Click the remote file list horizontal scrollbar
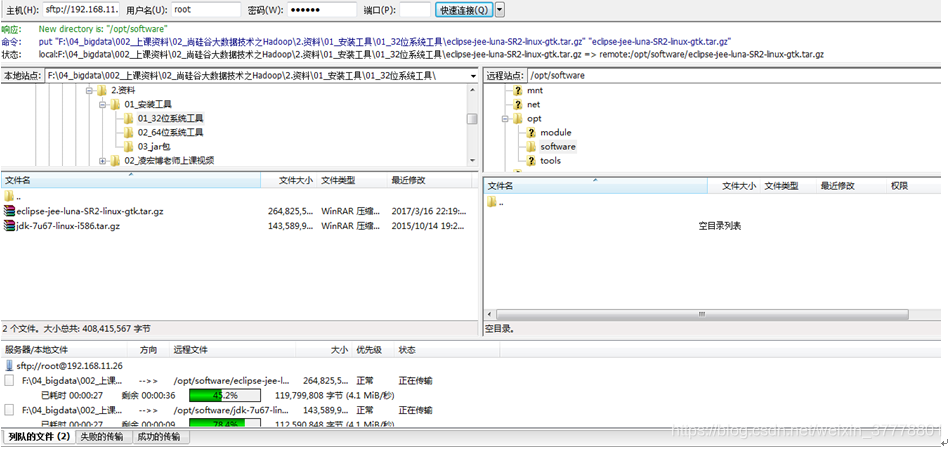The height and width of the screenshot is (449, 951). pos(702,314)
